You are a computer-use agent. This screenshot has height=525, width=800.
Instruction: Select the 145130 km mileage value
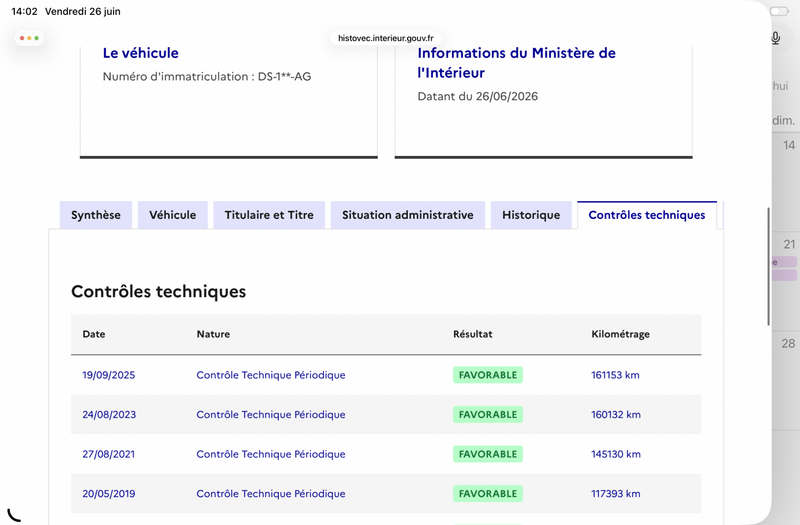616,454
